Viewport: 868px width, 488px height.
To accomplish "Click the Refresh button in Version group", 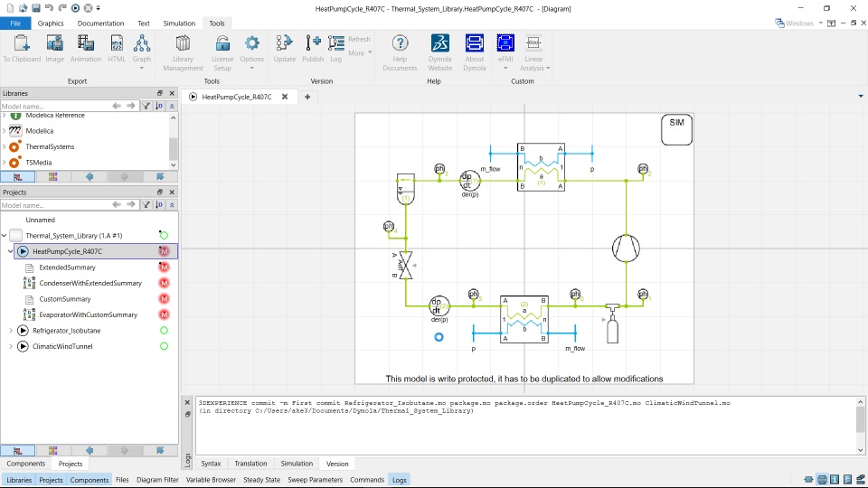I will [359, 39].
